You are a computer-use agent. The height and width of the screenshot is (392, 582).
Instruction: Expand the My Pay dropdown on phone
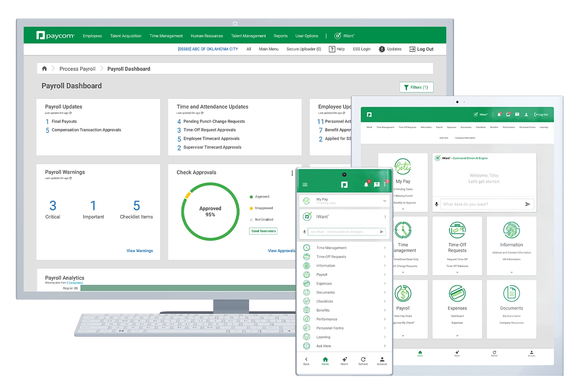point(384,201)
